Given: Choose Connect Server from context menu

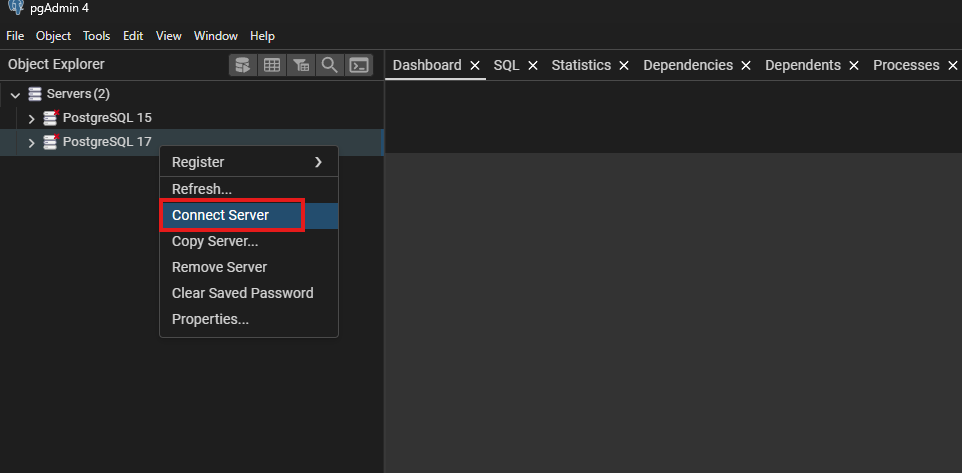Looking at the screenshot, I should [x=220, y=215].
